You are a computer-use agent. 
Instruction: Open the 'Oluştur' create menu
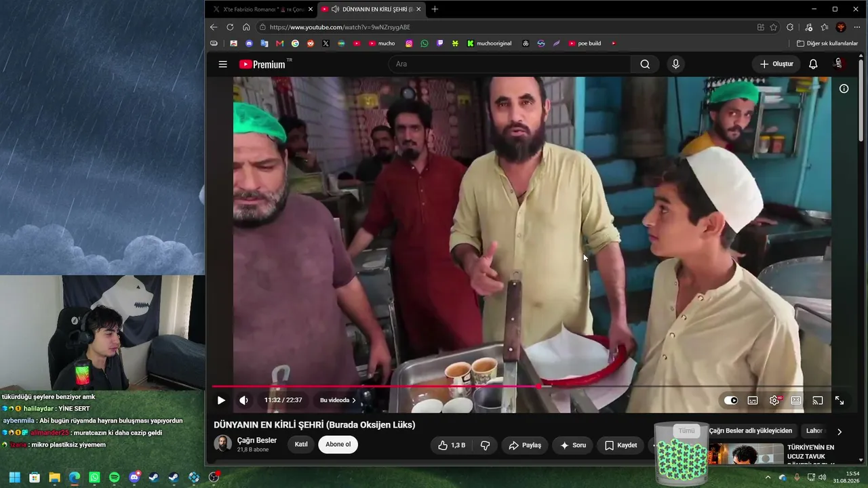(x=776, y=64)
